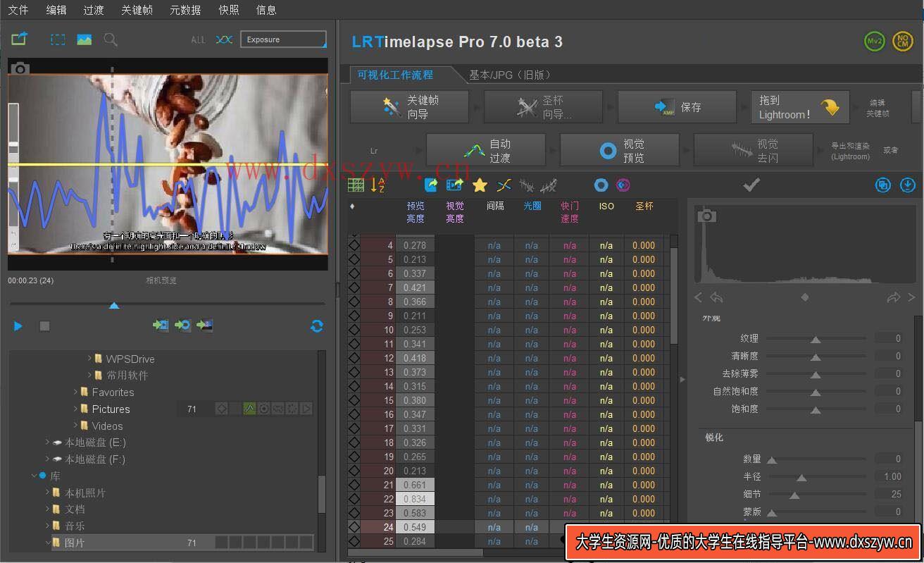Image resolution: width=924 pixels, height=563 pixels.
Task: Click the redo arrow under the histogram
Action: click(x=893, y=297)
